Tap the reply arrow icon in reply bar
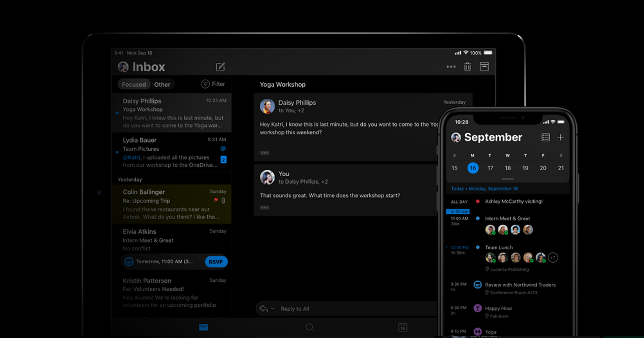The width and height of the screenshot is (644, 338). point(264,309)
